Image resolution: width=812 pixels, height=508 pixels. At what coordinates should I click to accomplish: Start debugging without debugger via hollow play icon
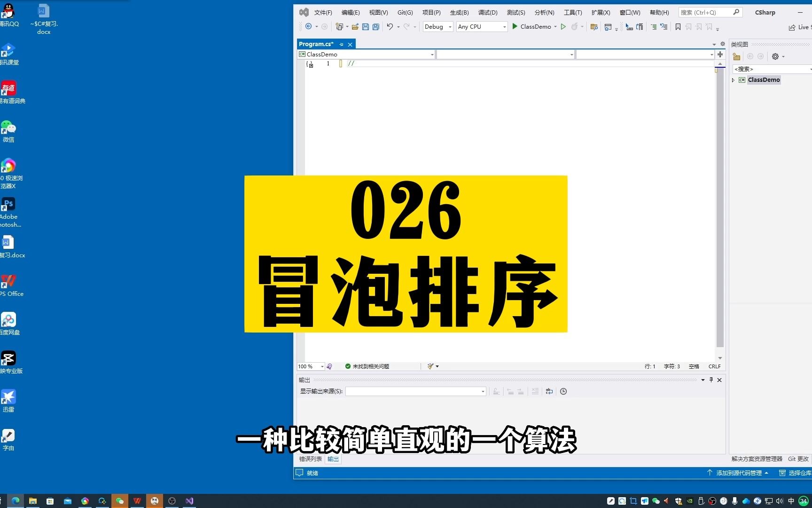point(563,27)
